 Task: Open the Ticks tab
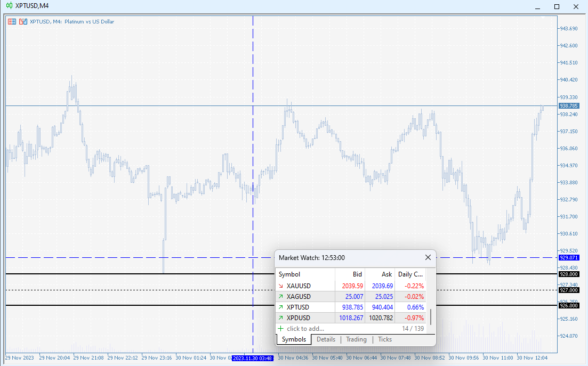385,339
